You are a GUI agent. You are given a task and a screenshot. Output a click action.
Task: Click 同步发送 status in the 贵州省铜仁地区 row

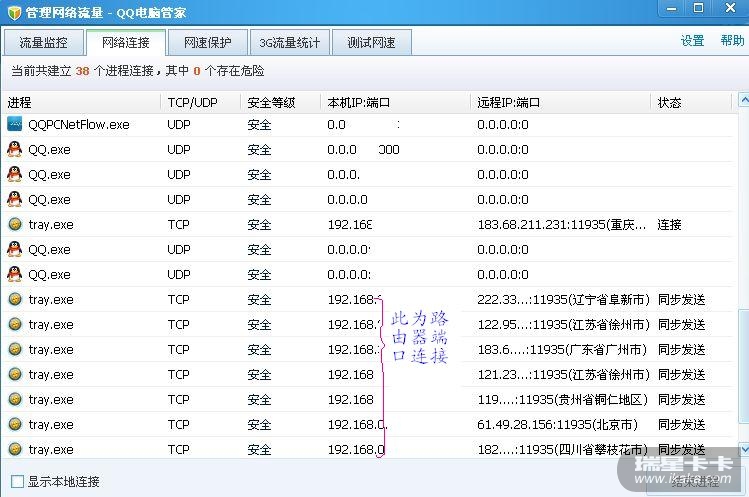[x=682, y=400]
